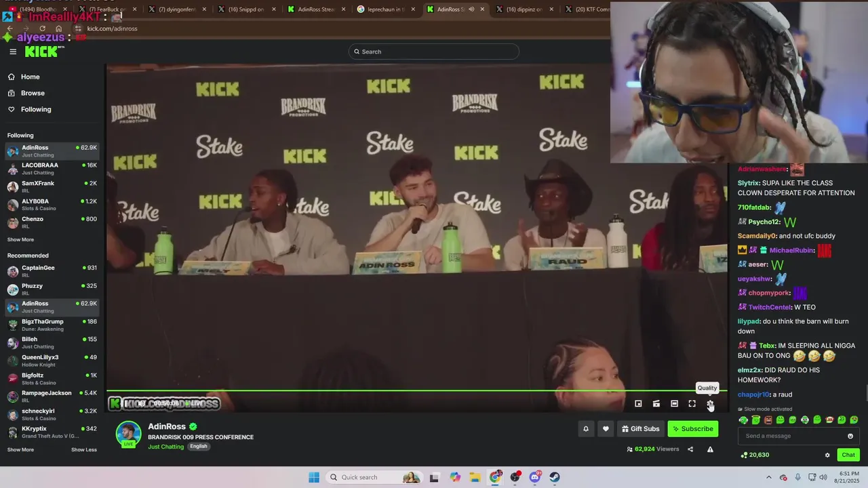868x488 pixels.
Task: Open Discord from the taskbar
Action: click(x=535, y=477)
